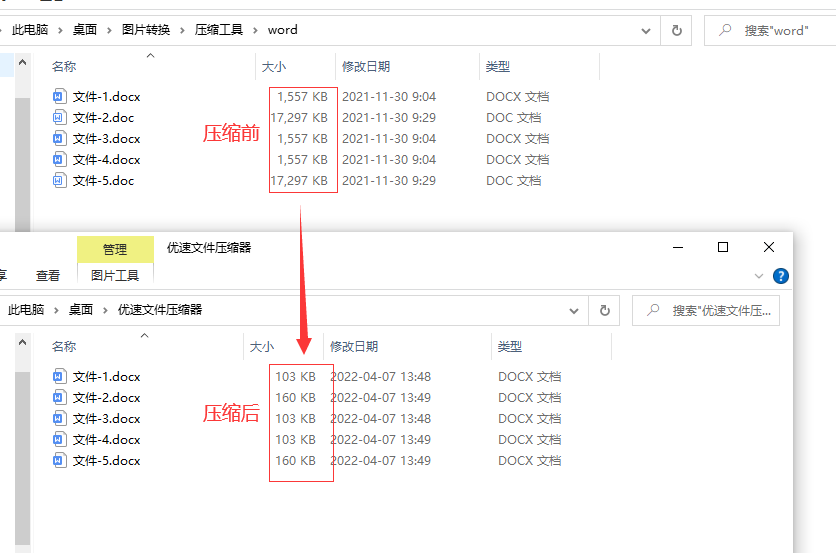The height and width of the screenshot is (553, 836).
Task: Click the word breadcrumb in the address bar
Action: [x=283, y=30]
